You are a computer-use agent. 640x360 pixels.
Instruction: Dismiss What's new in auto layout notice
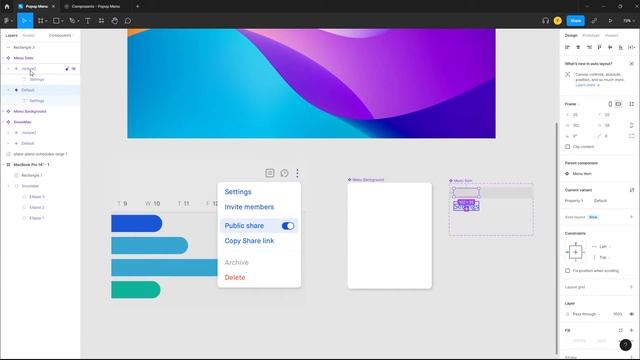631,64
